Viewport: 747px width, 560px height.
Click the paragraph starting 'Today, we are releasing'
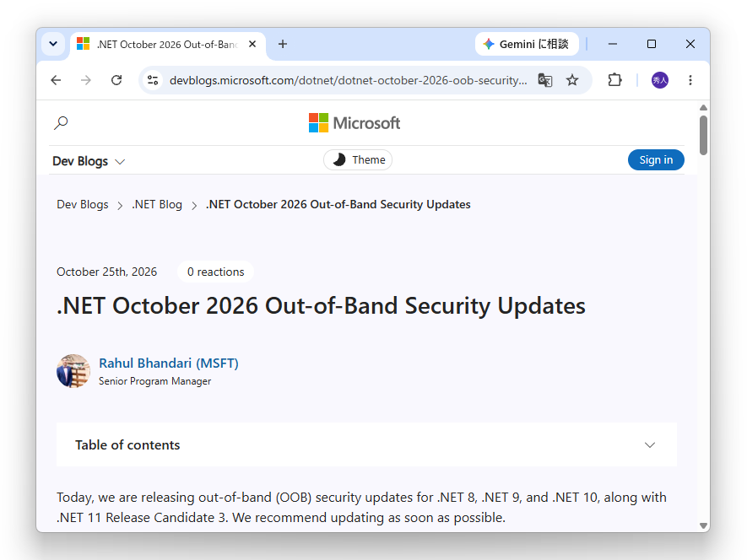pos(361,507)
